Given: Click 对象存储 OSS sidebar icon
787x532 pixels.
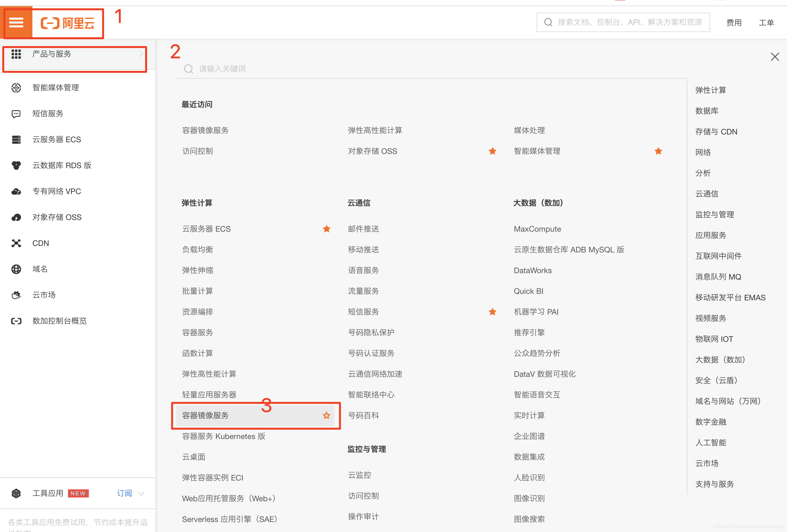Looking at the screenshot, I should pyautogui.click(x=16, y=217).
